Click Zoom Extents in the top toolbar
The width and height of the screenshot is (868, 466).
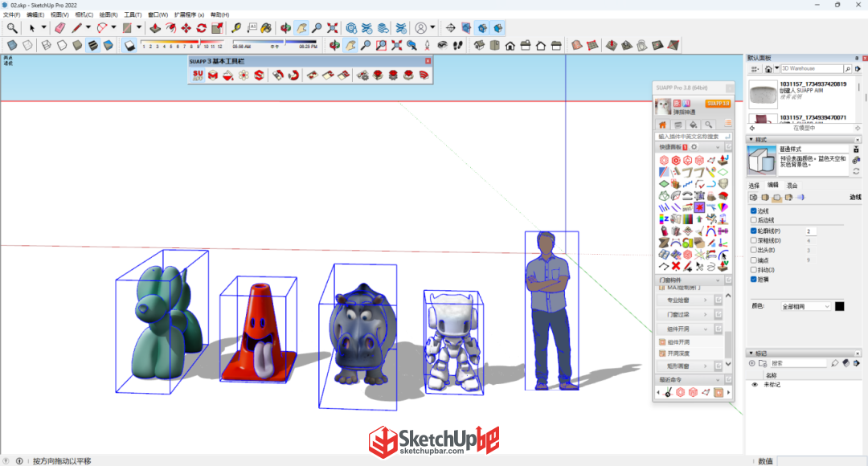point(332,27)
